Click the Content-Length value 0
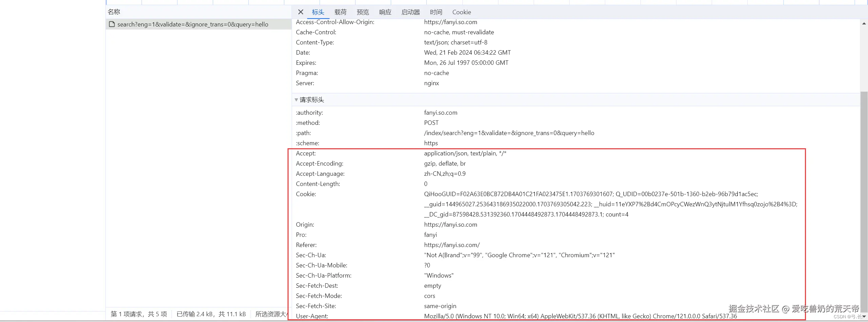The image size is (868, 322). point(426,184)
